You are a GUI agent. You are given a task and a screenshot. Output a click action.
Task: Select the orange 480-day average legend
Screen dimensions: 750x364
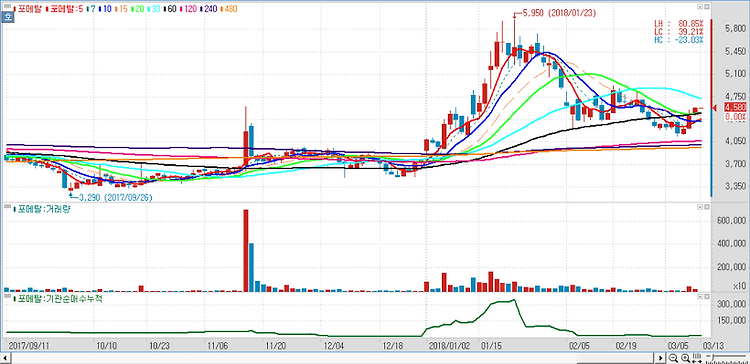coord(229,9)
